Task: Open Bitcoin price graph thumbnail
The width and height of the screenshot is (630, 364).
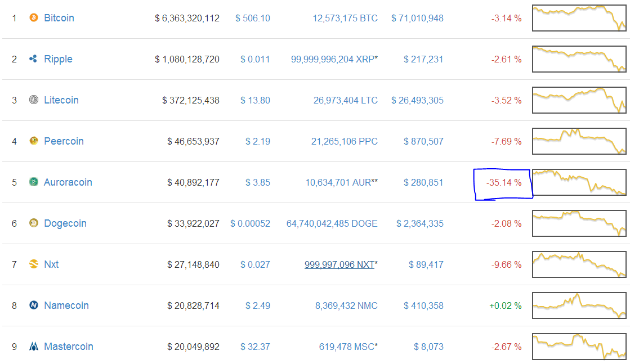Action: click(579, 18)
